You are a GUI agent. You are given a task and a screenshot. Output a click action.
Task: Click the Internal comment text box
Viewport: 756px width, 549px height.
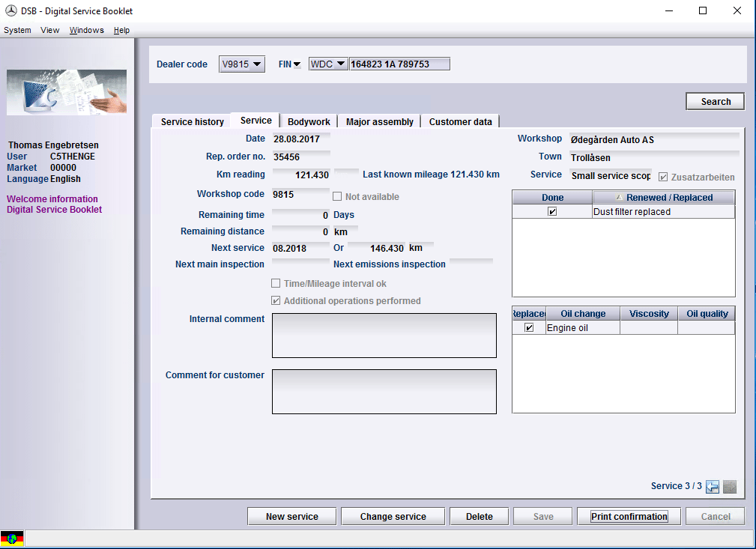pyautogui.click(x=384, y=336)
